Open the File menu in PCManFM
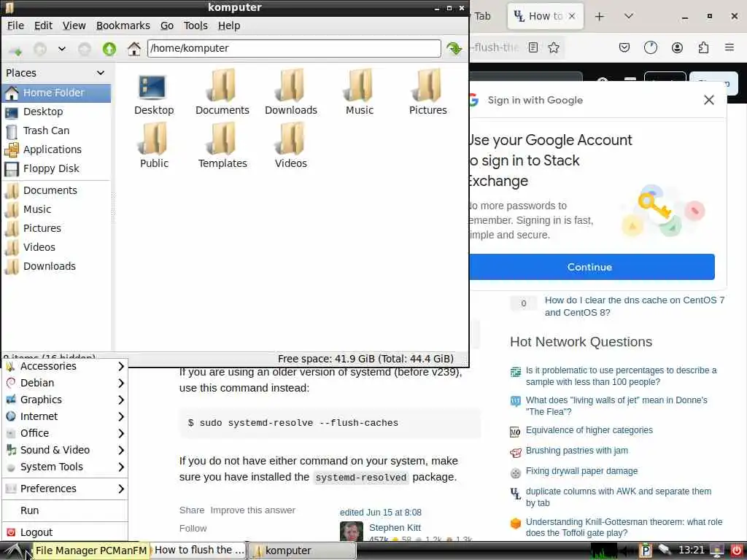747x560 pixels. point(16,26)
